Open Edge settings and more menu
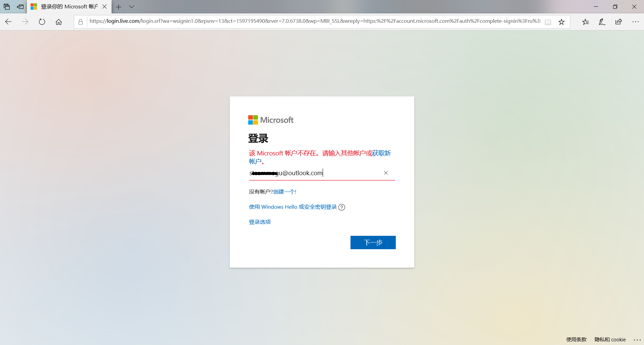The image size is (644, 345). [636, 22]
